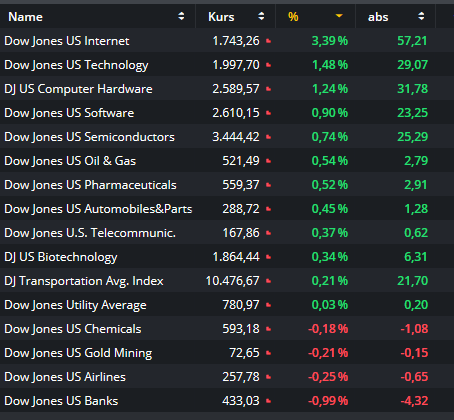Click red tick indicator beside 521,49
This screenshot has height=420, width=454.
point(268,161)
